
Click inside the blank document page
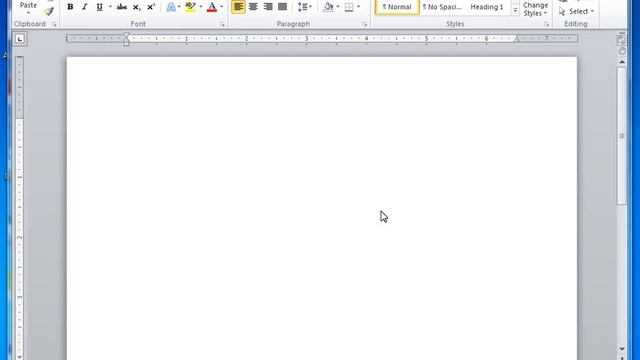tap(322, 208)
